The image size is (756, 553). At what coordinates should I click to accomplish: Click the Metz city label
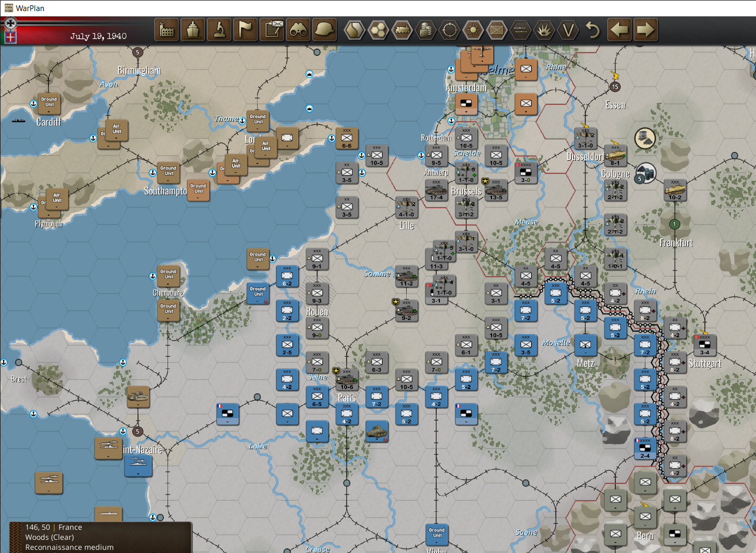pos(585,363)
